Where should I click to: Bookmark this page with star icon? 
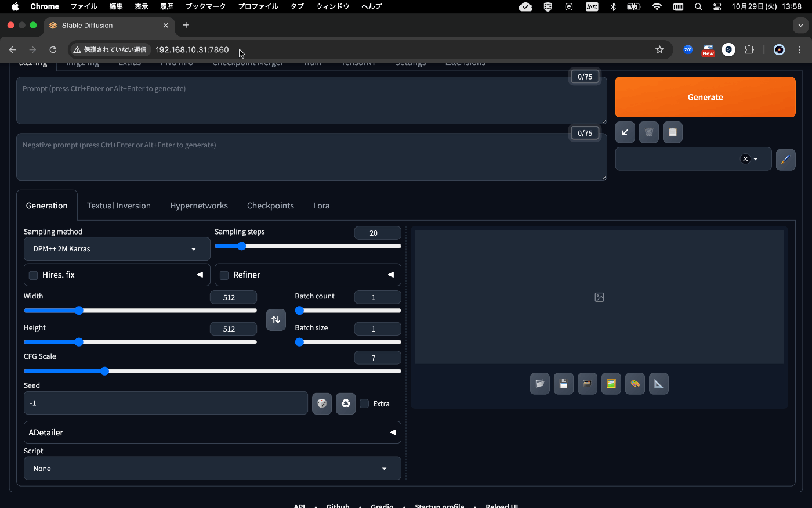[659, 50]
